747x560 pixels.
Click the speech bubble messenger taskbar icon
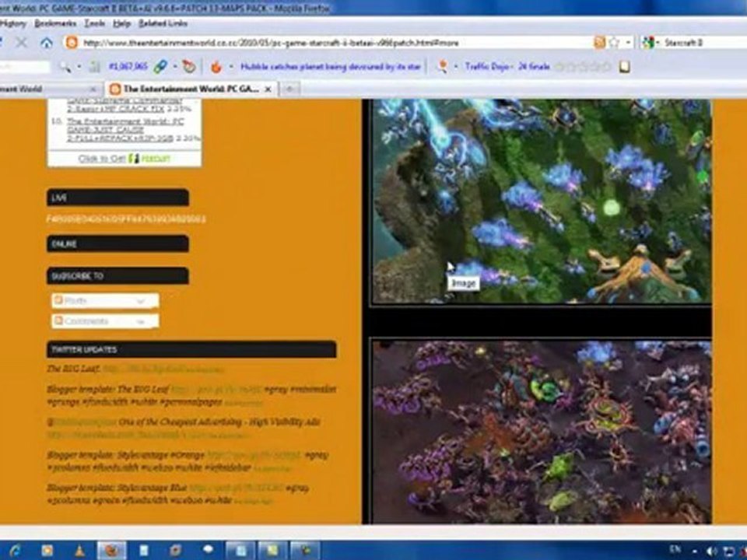pyautogui.click(x=208, y=551)
